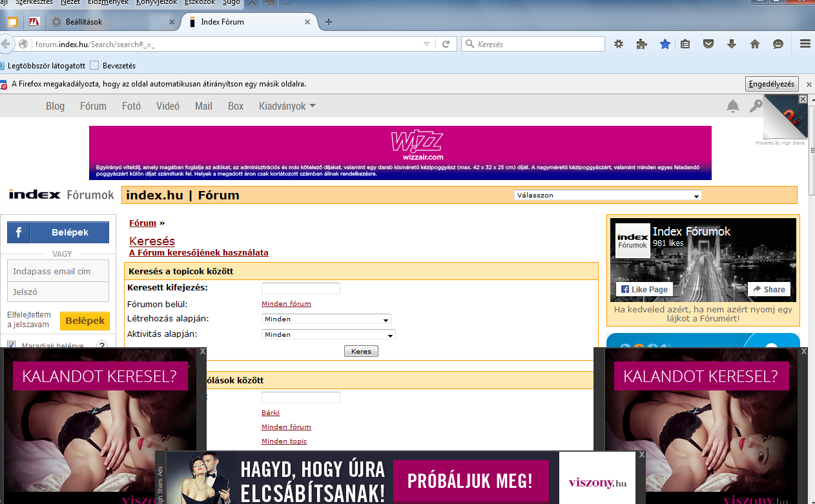Toggle the Maradjak belépve checkbox

point(12,345)
